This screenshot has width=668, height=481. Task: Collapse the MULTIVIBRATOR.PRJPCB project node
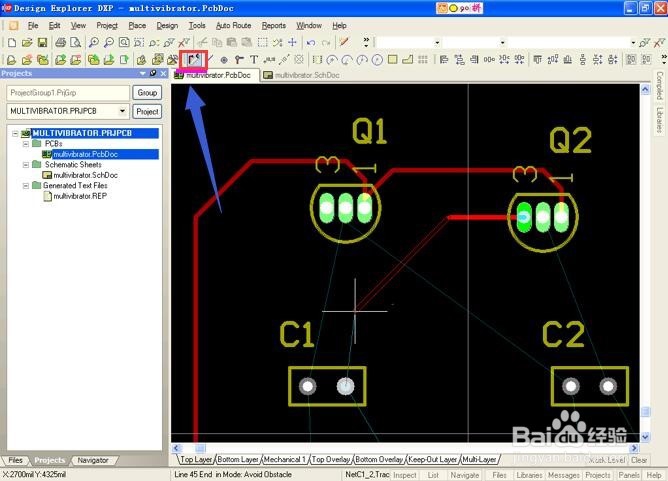[15, 133]
